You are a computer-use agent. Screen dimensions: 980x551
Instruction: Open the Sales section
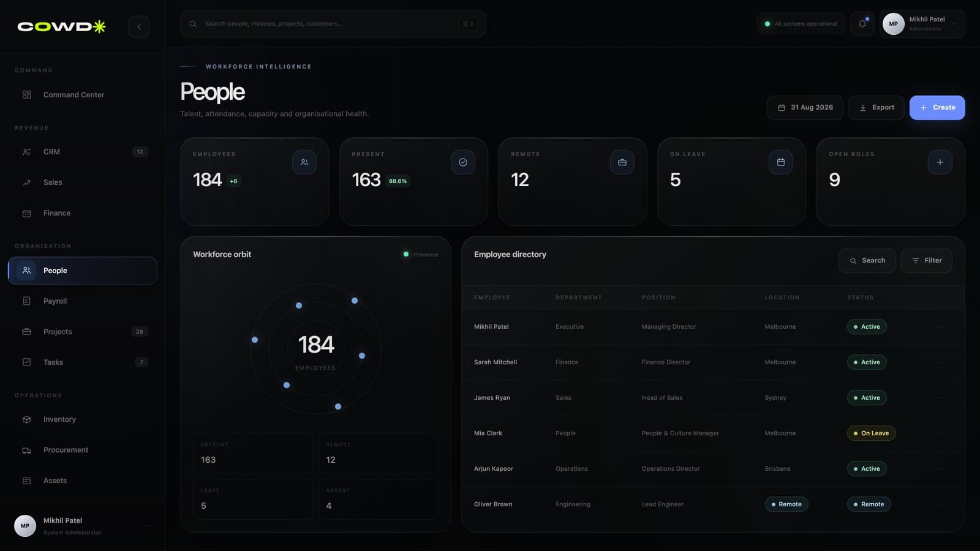point(83,182)
